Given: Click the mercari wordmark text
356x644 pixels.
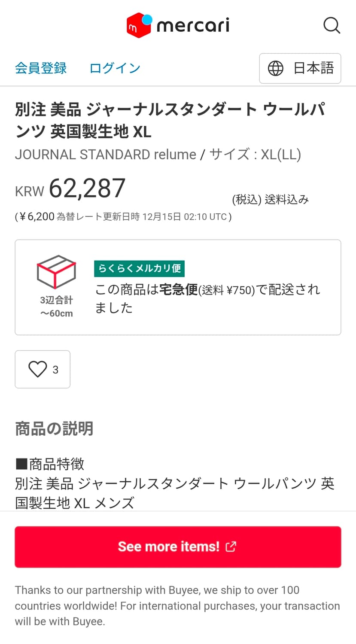Looking at the screenshot, I should tap(193, 25).
